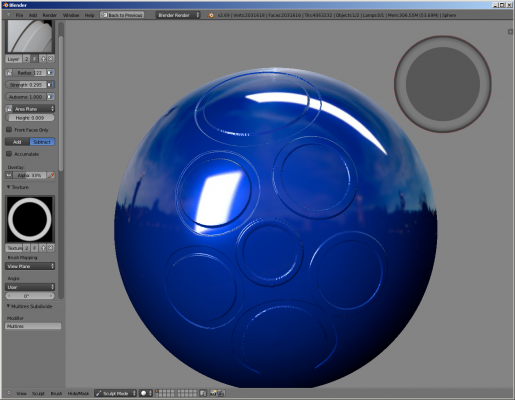Adjust the overlay Alpha slider
515x400 pixels.
(x=30, y=175)
